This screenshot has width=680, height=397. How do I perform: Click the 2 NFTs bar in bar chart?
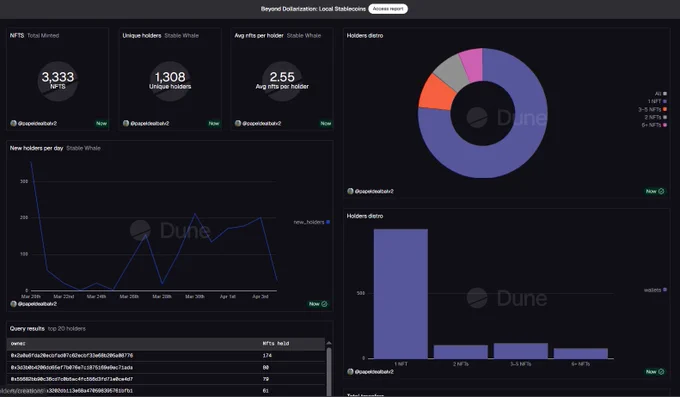[x=461, y=352]
